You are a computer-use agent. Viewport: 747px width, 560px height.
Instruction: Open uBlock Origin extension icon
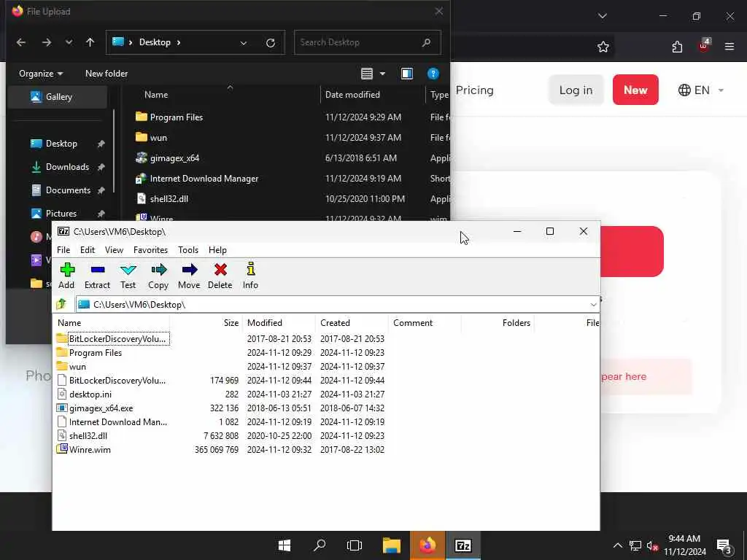[704, 46]
